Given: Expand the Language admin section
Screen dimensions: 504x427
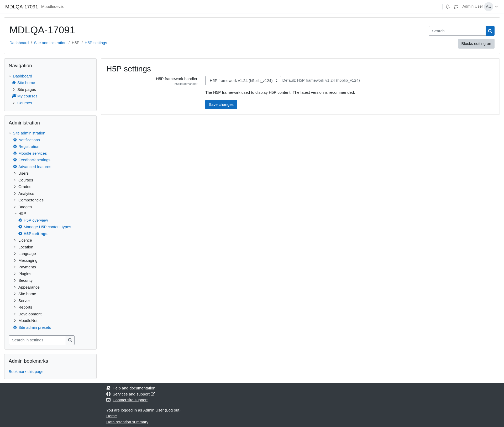Looking at the screenshot, I should tap(15, 254).
